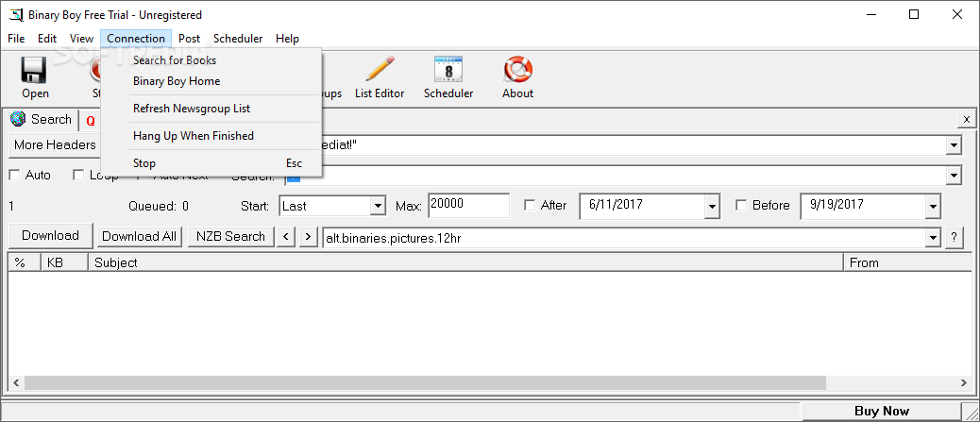The width and height of the screenshot is (980, 422).
Task: Click the globe icon on Search tab
Action: [18, 119]
